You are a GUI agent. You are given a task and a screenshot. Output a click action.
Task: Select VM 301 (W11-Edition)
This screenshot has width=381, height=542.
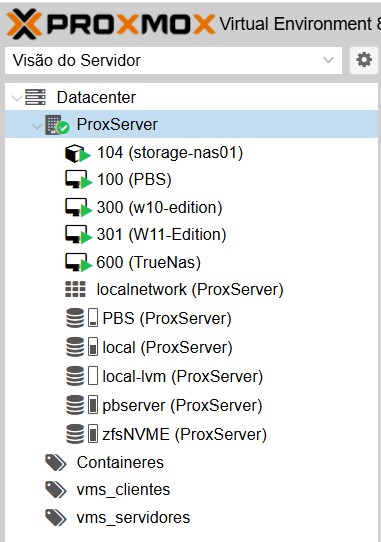pos(161,235)
